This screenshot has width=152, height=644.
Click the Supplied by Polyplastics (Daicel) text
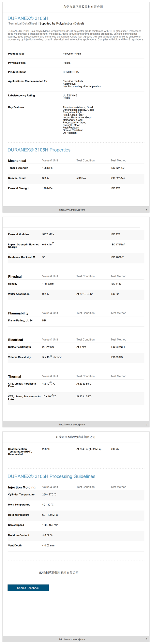(62, 23)
